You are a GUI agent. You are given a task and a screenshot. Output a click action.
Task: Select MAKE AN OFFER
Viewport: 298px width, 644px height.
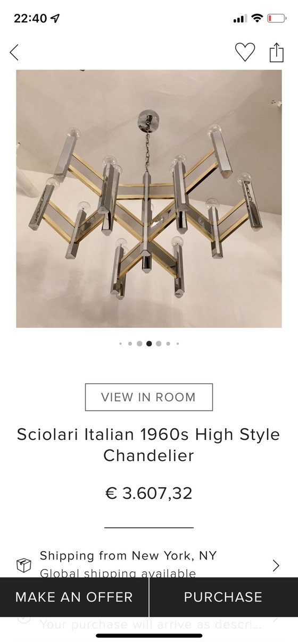[x=74, y=597]
